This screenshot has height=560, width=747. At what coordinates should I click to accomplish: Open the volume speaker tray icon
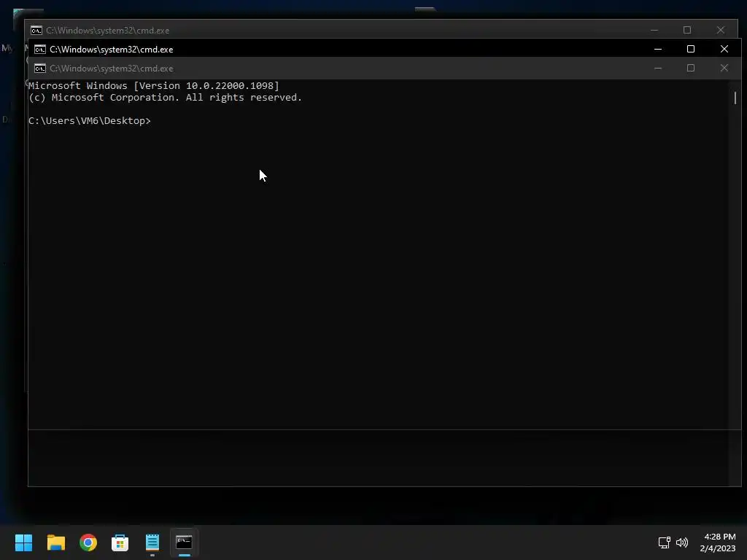click(x=682, y=542)
